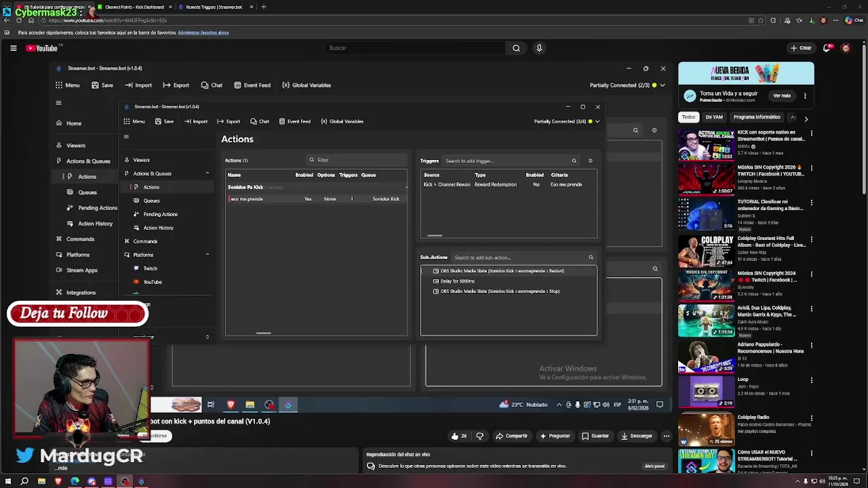Screen dimensions: 868x488
Task: Select De YAM chip filter
Action: pos(714,117)
